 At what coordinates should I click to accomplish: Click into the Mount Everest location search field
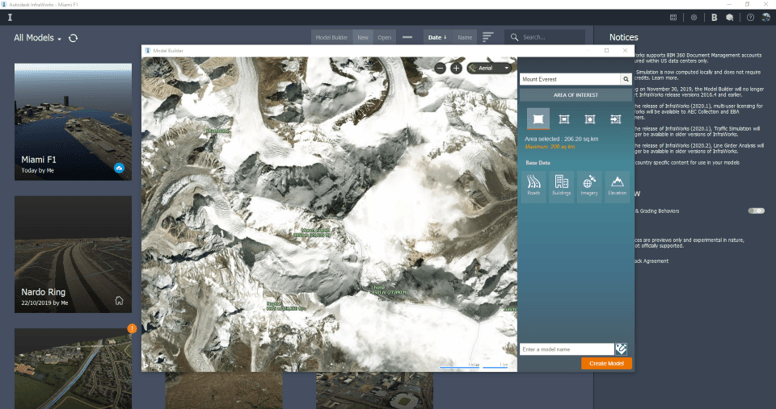pyautogui.click(x=570, y=79)
